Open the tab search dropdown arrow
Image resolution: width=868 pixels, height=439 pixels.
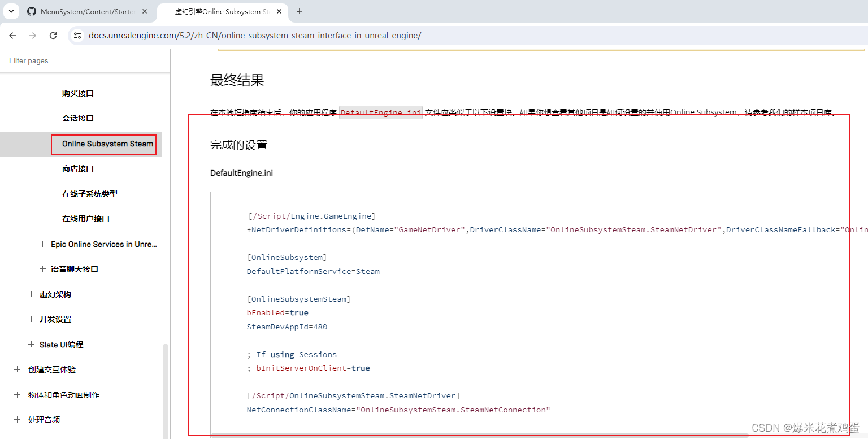point(11,11)
